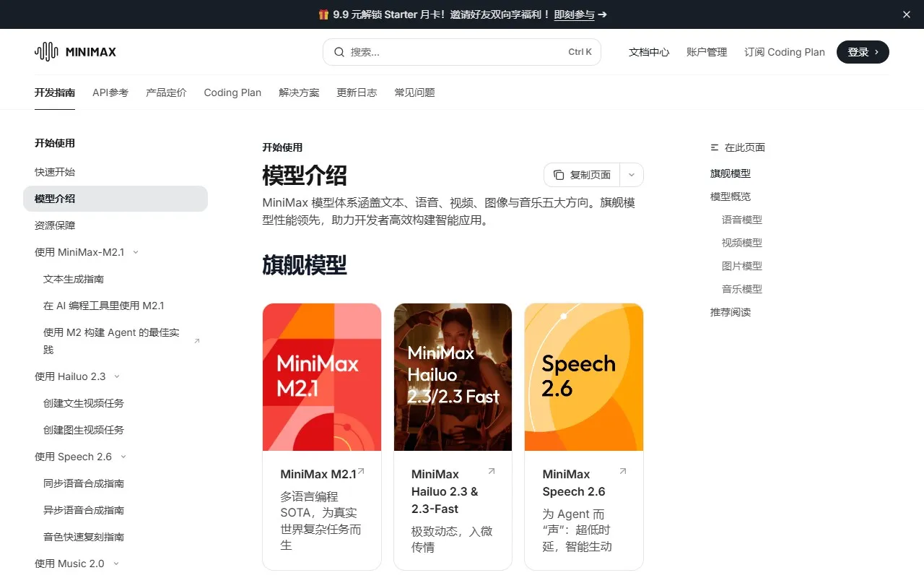Image resolution: width=924 pixels, height=578 pixels.
Task: Open external link arrow on MiniMax M2.1 card
Action: tap(361, 472)
